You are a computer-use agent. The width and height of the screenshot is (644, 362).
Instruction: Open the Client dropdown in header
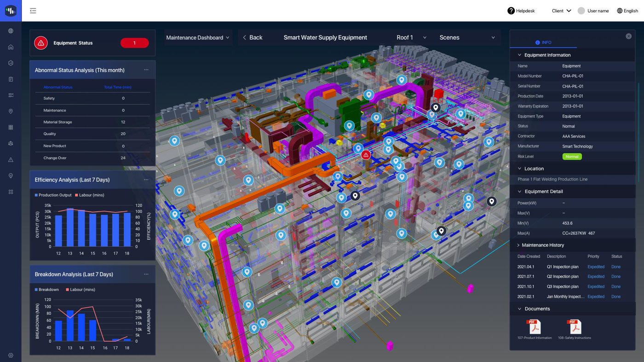[561, 11]
